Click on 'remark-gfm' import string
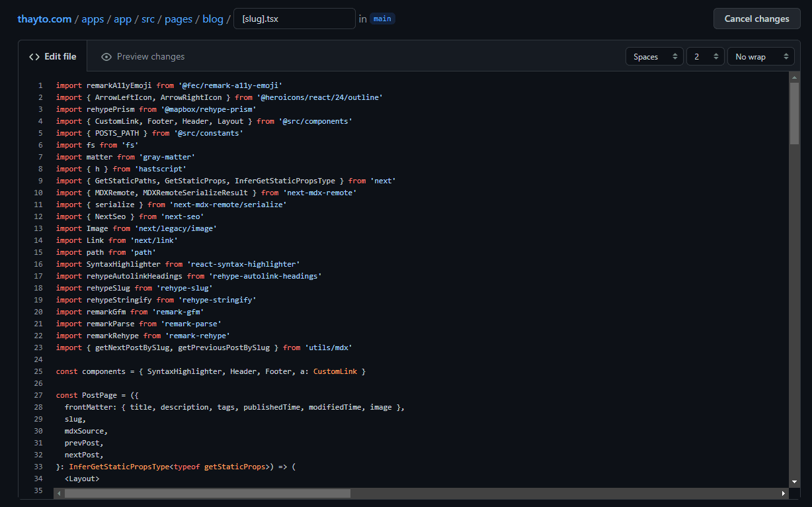This screenshot has width=812, height=507. 178,312
